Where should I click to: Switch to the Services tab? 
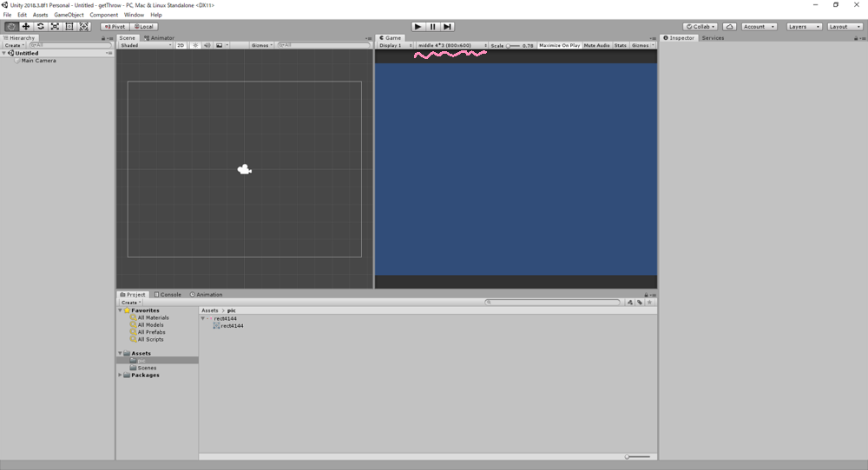(713, 38)
